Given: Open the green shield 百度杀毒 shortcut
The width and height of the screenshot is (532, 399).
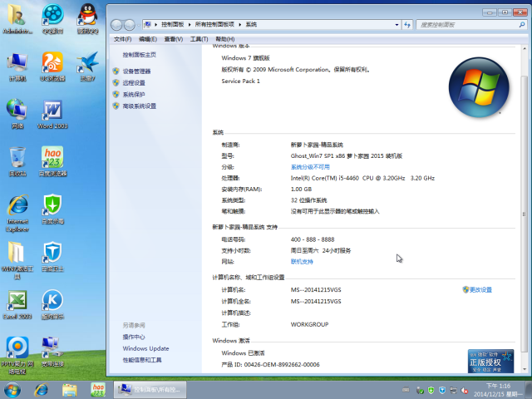Looking at the screenshot, I should pyautogui.click(x=52, y=209).
